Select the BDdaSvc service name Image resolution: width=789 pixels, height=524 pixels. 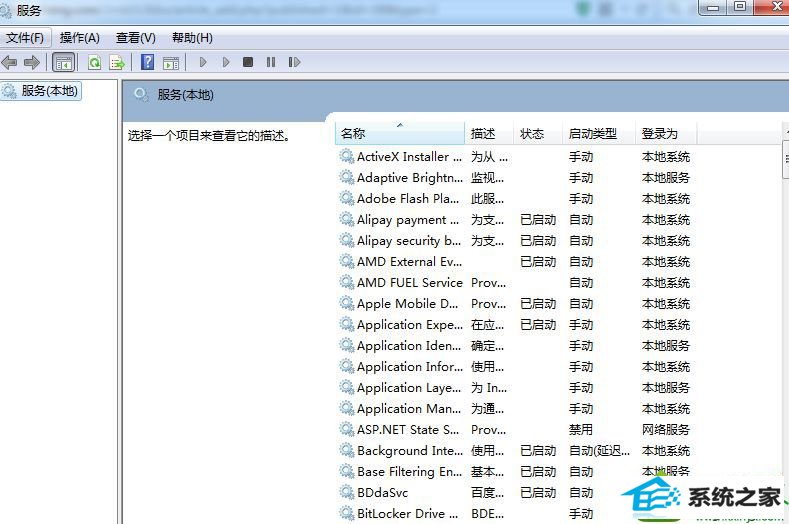pyautogui.click(x=382, y=493)
